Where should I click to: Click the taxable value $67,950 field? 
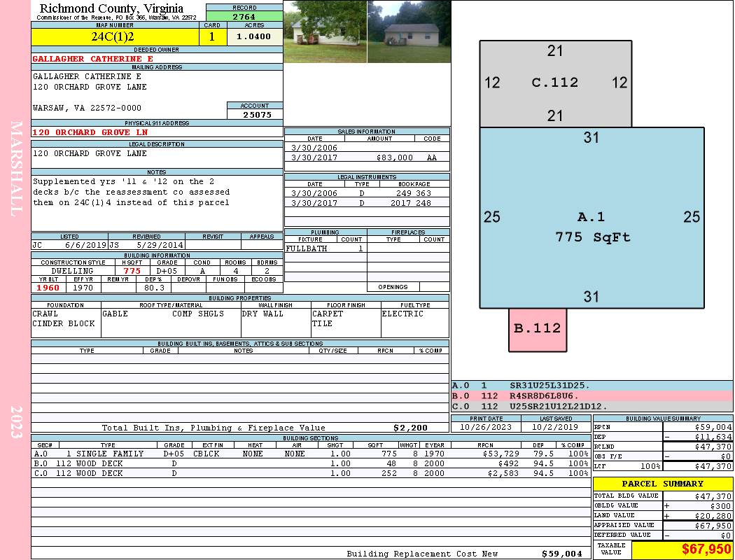point(682,549)
